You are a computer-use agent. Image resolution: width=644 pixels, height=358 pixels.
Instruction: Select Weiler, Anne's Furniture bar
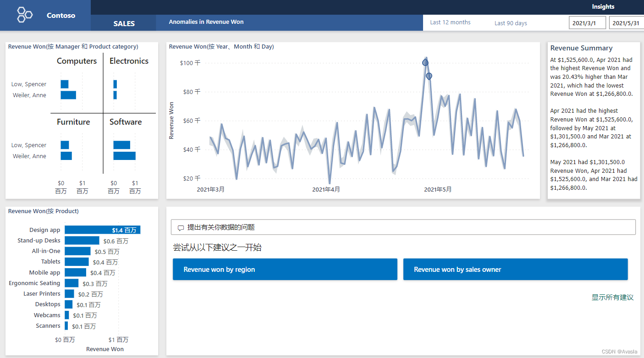point(66,156)
